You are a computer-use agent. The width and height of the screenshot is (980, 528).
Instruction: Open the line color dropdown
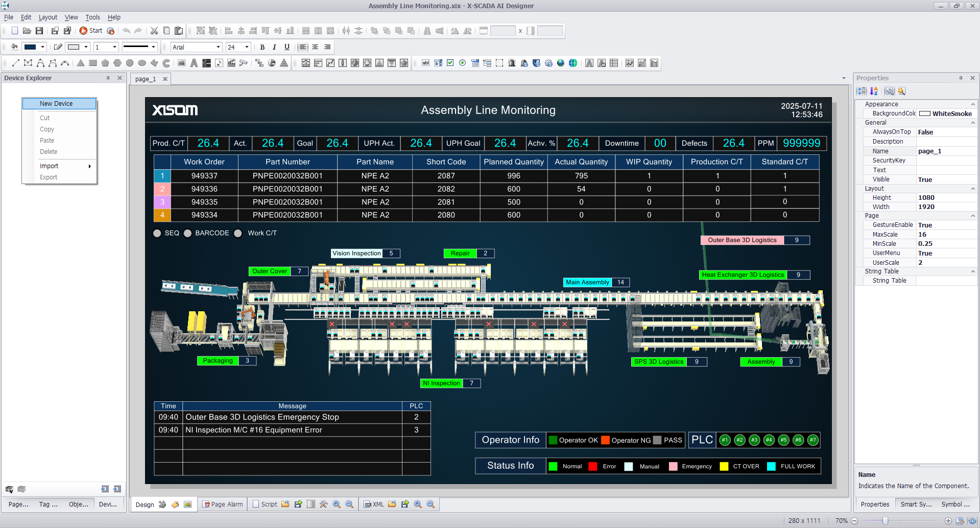click(86, 47)
